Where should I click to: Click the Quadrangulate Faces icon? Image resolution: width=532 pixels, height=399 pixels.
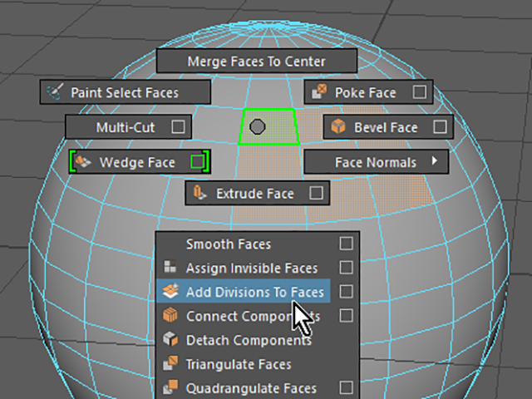click(x=170, y=387)
